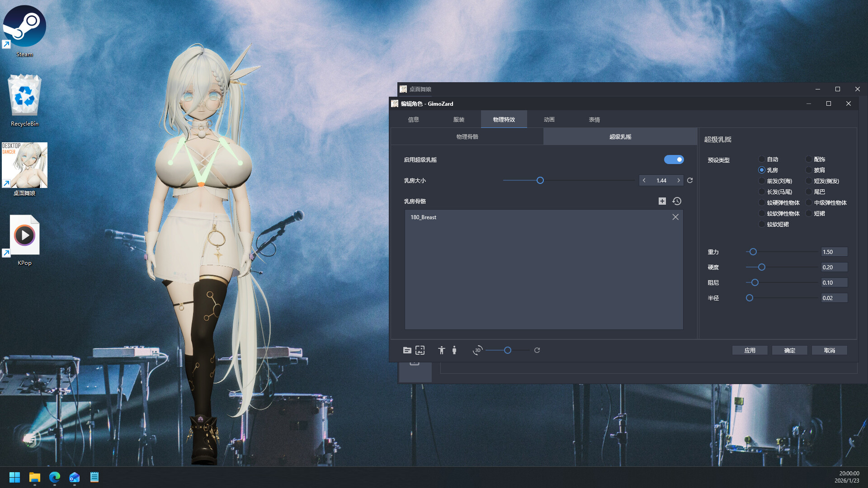Select the 自动 preset radio button
The width and height of the screenshot is (868, 488).
click(762, 159)
